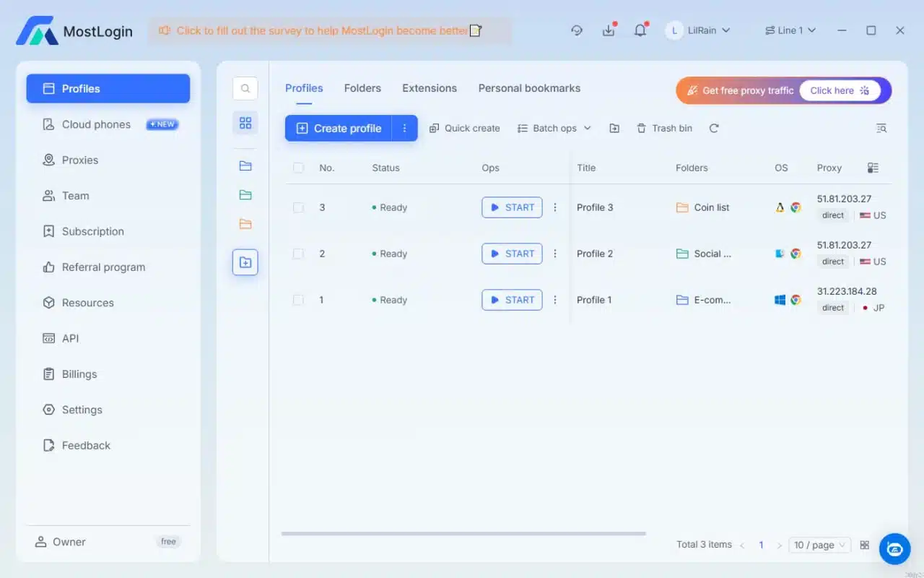This screenshot has height=578, width=924.
Task: Open the download manager icon in the titlebar
Action: [x=609, y=30]
